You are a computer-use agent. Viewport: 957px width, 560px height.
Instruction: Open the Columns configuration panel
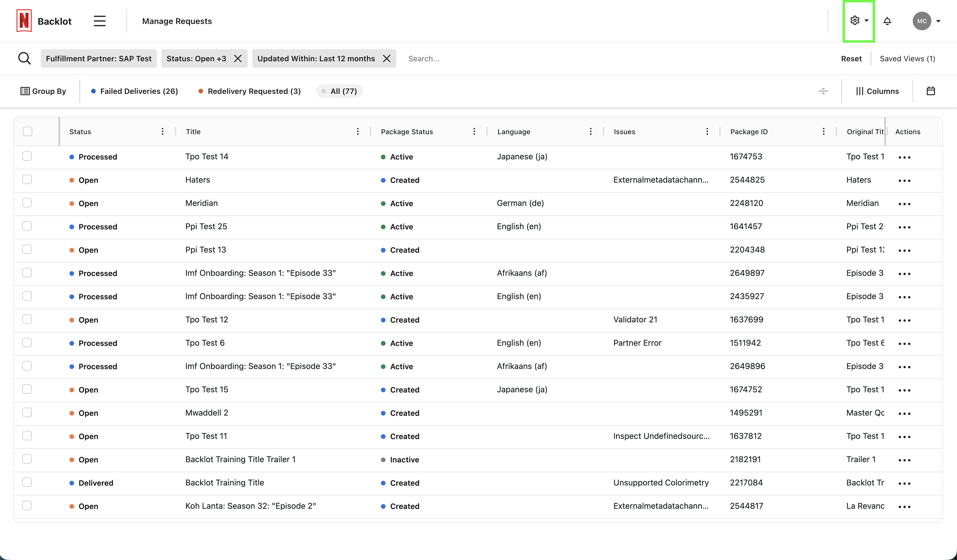pyautogui.click(x=878, y=91)
